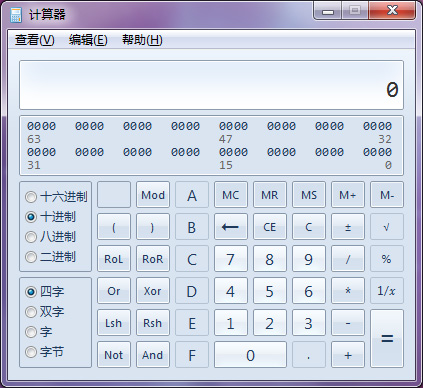The height and width of the screenshot is (388, 423).
Task: Click the And bitwise button
Action: tap(153, 355)
